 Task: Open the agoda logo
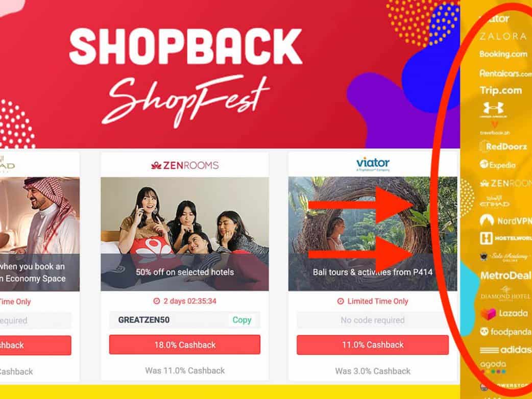click(493, 367)
